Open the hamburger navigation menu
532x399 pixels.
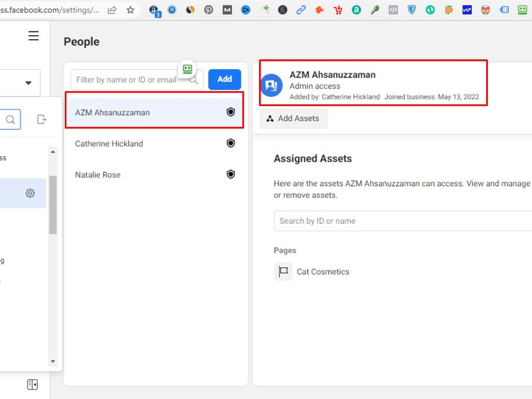point(33,36)
